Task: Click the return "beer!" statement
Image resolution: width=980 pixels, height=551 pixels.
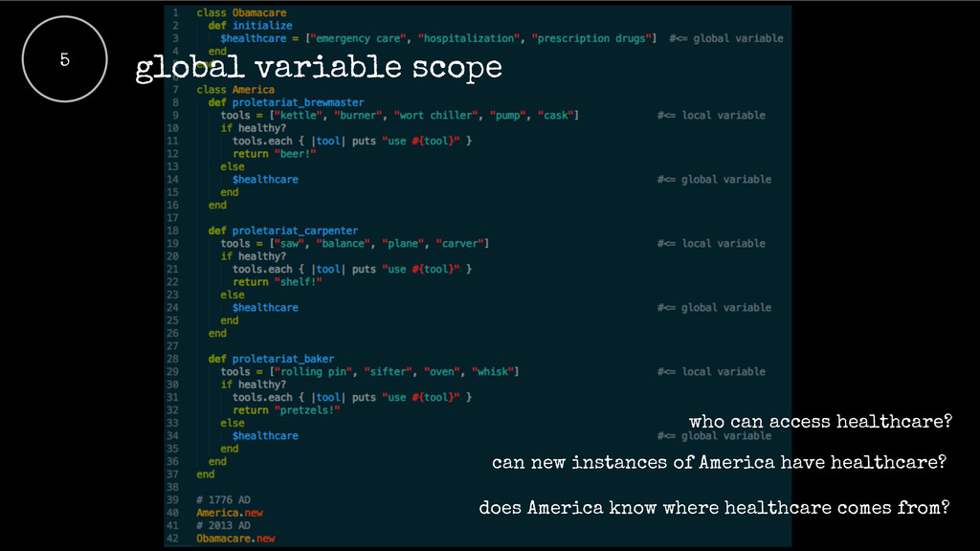Action: point(274,154)
